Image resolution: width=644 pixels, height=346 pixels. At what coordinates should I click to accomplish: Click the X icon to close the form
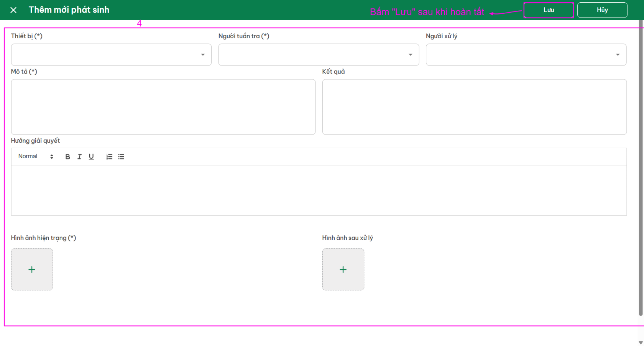pyautogui.click(x=13, y=10)
